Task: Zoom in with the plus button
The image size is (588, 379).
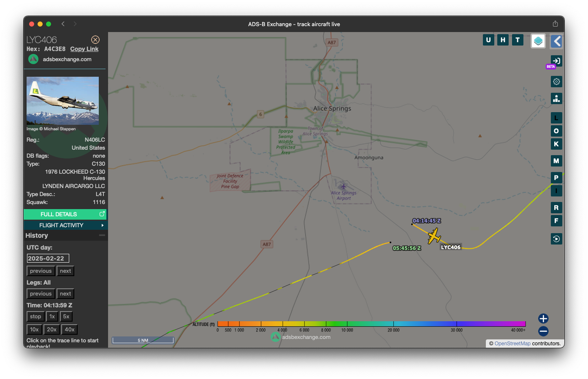Action: (x=543, y=319)
